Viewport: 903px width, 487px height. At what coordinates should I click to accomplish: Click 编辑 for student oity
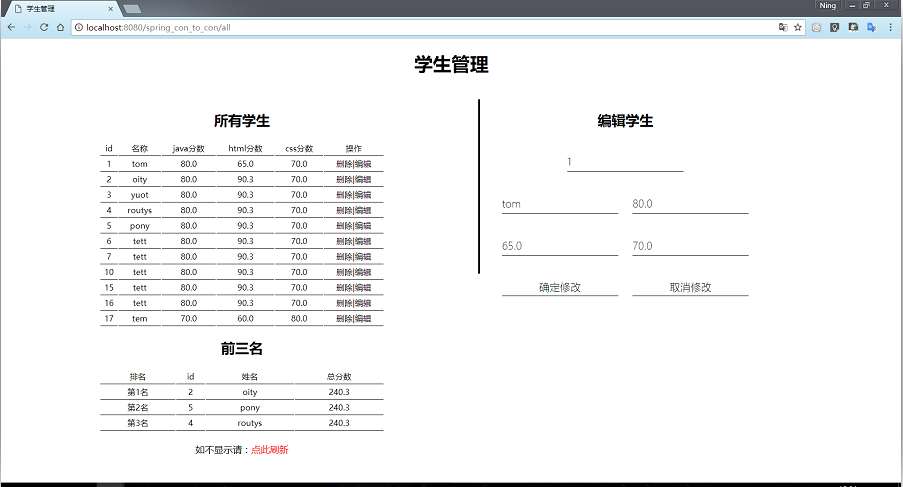pos(363,180)
